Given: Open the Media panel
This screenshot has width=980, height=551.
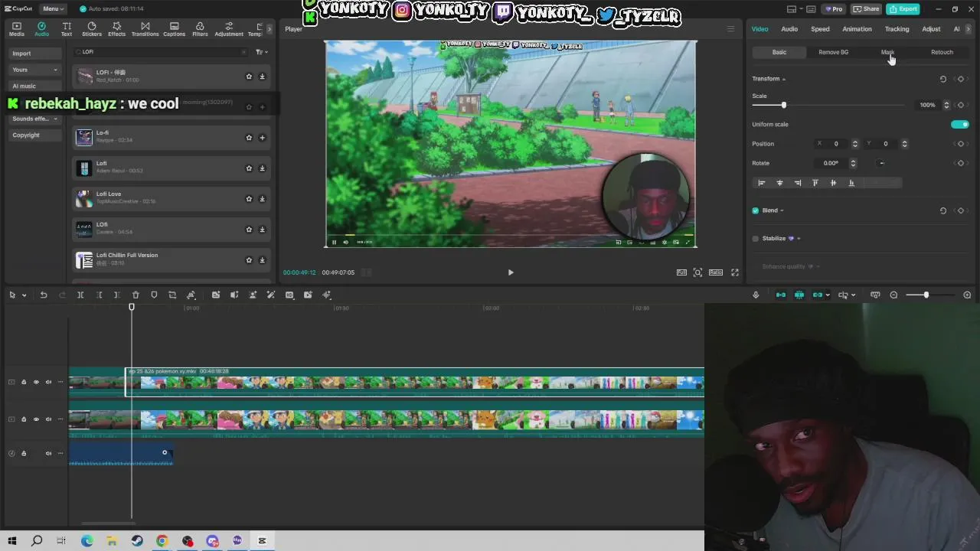Looking at the screenshot, I should (x=17, y=29).
